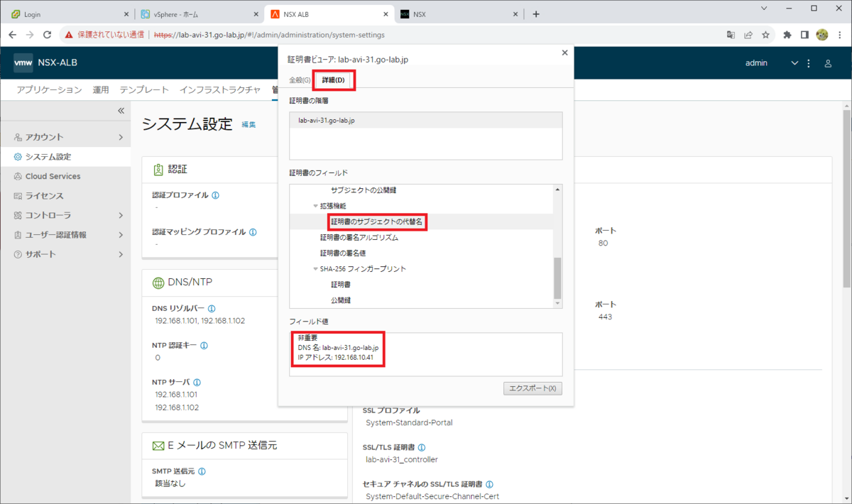
Task: Open the extensions puzzle icon
Action: (787, 34)
